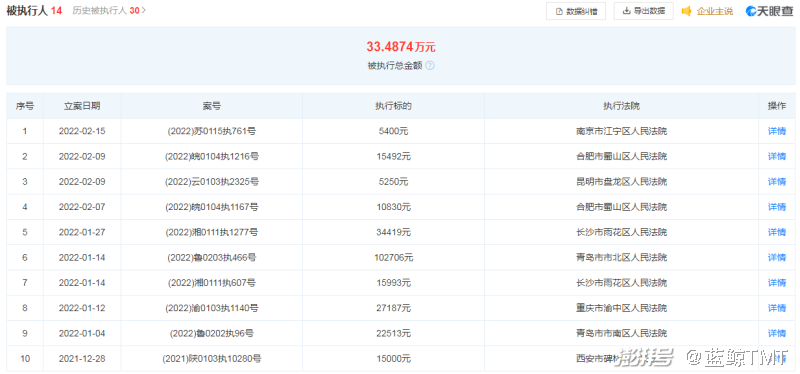
Task: Click case number (2022)渝0103执1140号
Action: (x=212, y=308)
